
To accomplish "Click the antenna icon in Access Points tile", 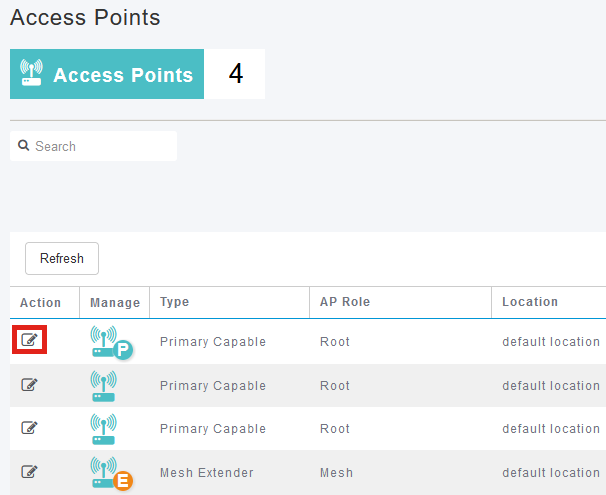I will click(x=31, y=73).
